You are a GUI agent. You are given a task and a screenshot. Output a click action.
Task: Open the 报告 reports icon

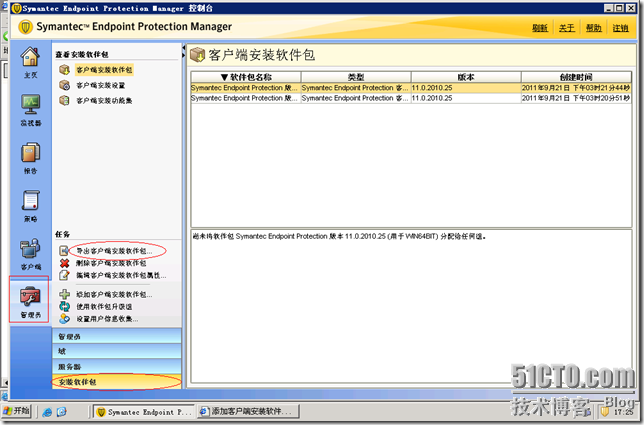(30, 153)
